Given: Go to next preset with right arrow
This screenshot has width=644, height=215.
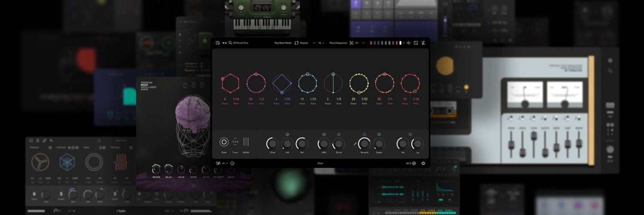Looking at the screenshot, I should tap(226, 43).
